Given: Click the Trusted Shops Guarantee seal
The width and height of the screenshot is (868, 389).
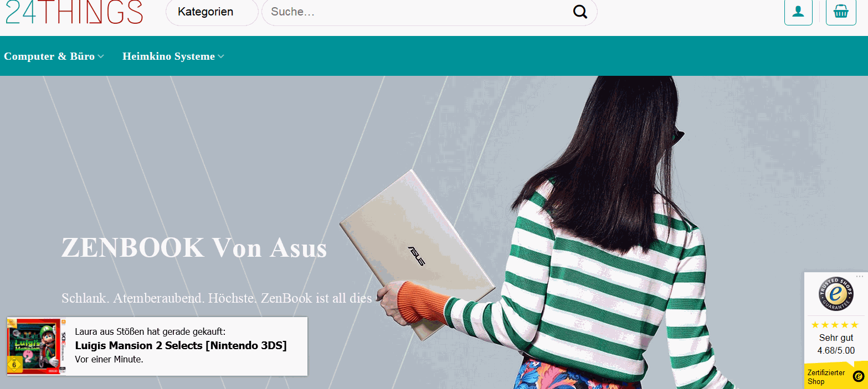Looking at the screenshot, I should (x=836, y=294).
